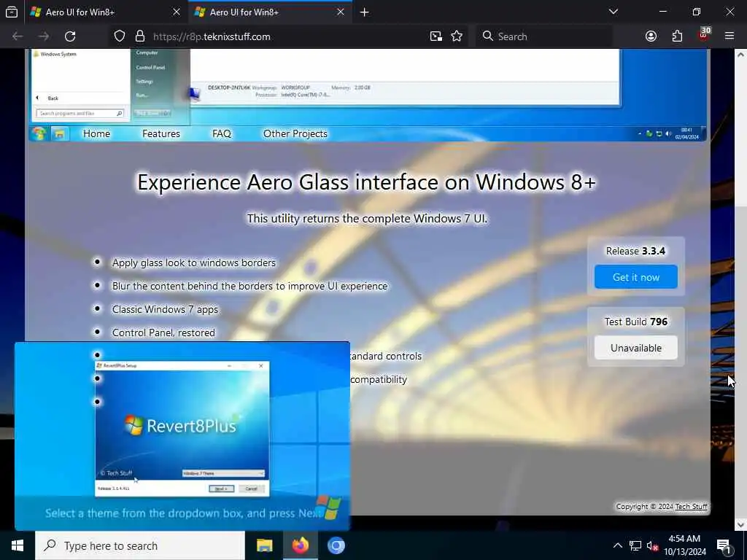This screenshot has height=560, width=747.
Task: Open the Home page menu item
Action: coord(97,134)
